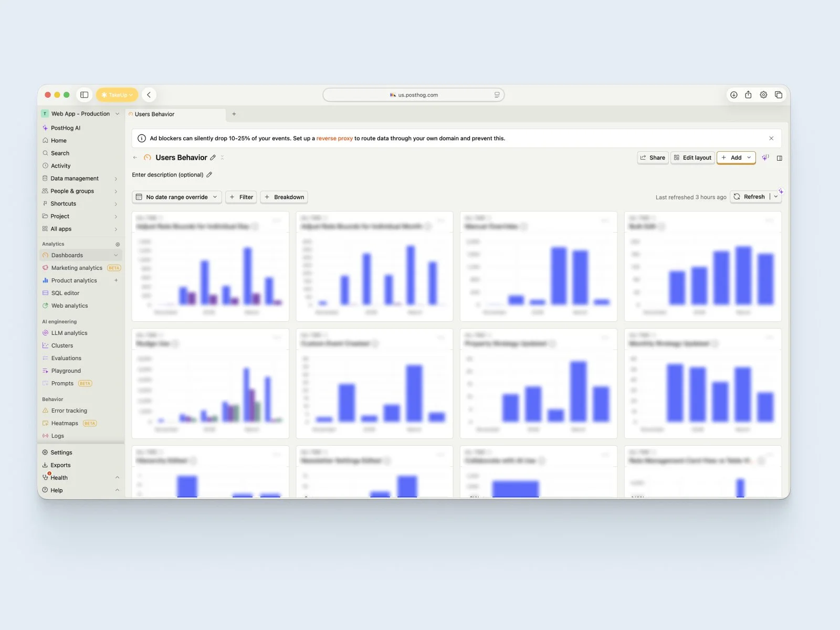Open Analytics section settings gear
Screen dimensions: 840x630
(x=118, y=244)
